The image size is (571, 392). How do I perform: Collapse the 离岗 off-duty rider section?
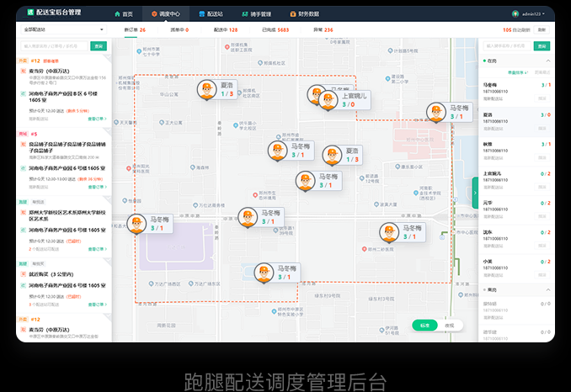(x=548, y=289)
